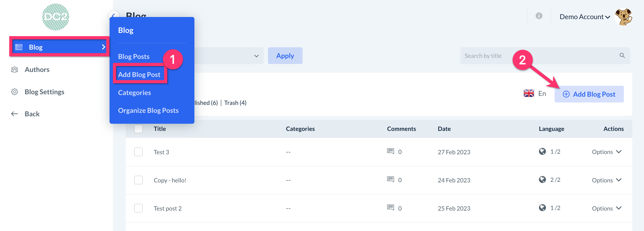Click the DC2 logo in sidebar
The width and height of the screenshot is (644, 231).
pos(56,17)
